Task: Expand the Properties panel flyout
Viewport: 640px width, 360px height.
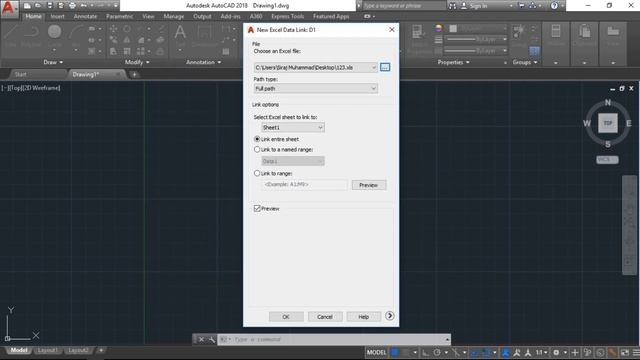Action: pos(453,62)
